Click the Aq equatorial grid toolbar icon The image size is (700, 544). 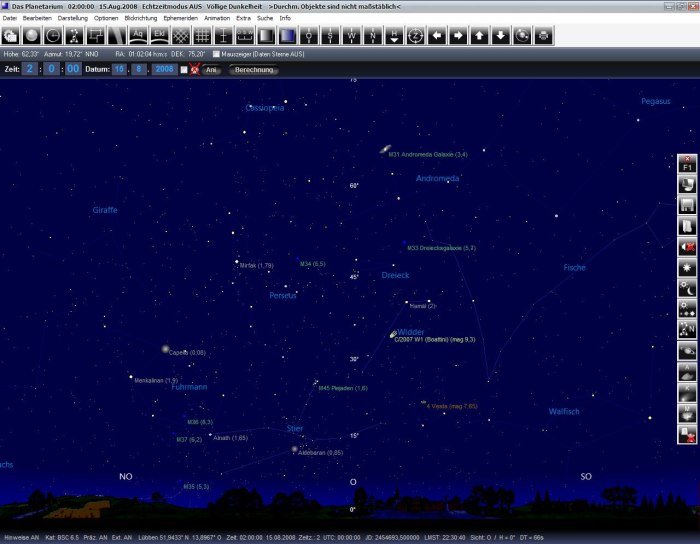click(x=139, y=36)
